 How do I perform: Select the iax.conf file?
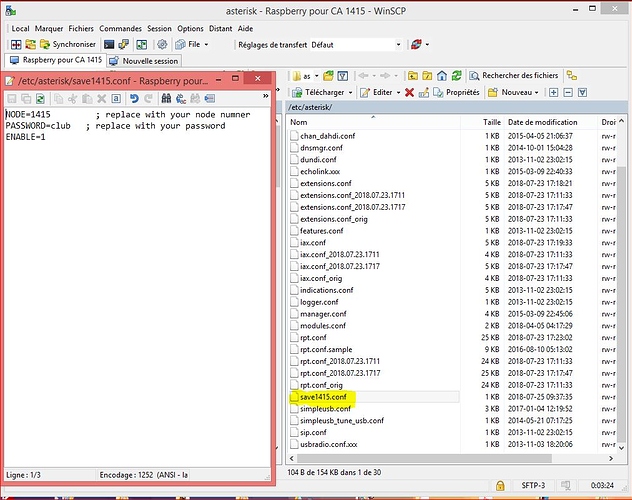click(x=312, y=243)
